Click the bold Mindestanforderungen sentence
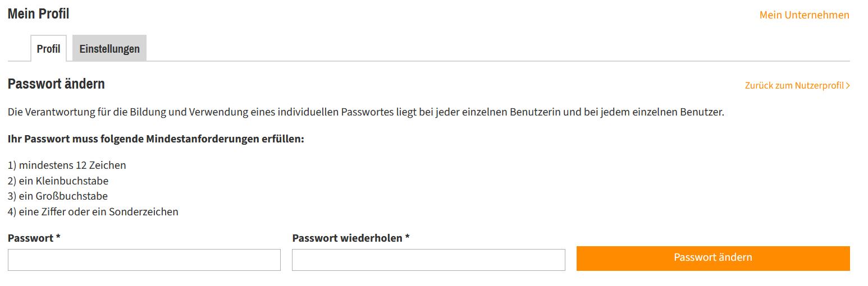 [x=156, y=139]
